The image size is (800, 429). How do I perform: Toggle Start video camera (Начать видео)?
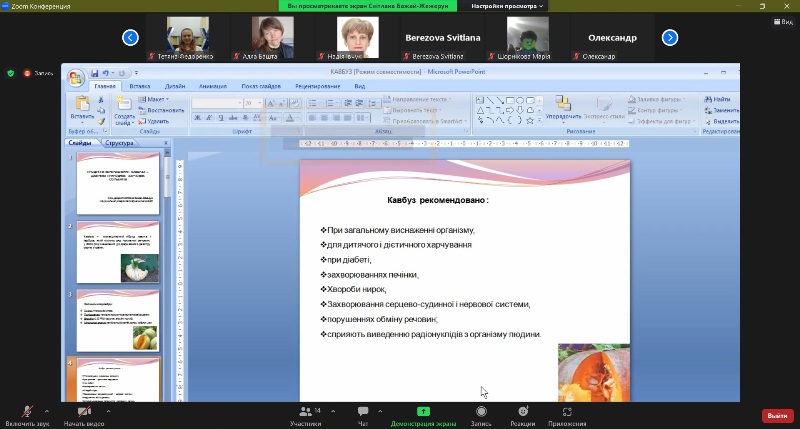coord(84,412)
